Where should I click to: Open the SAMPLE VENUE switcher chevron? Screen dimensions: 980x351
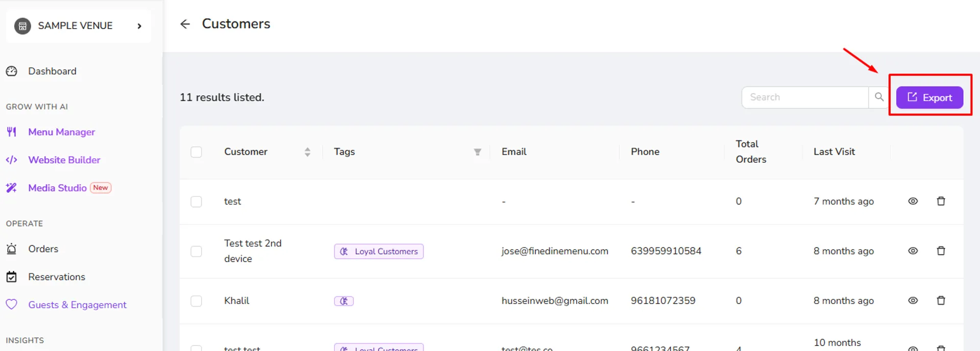pyautogui.click(x=139, y=26)
